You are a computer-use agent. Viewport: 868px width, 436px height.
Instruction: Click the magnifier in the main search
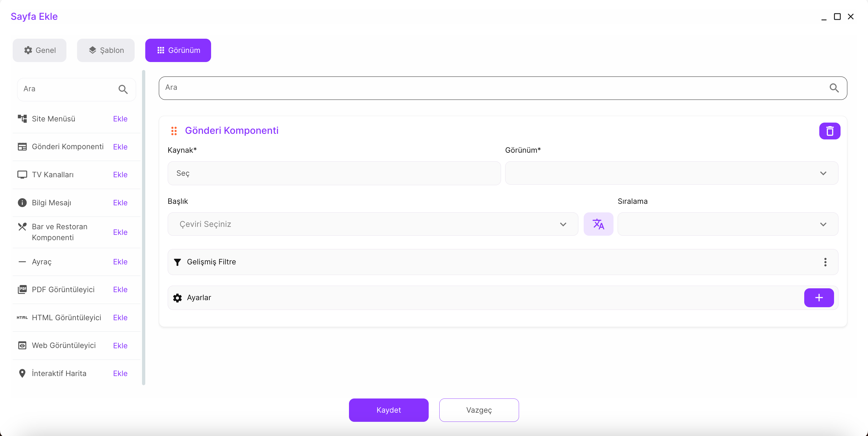coord(834,88)
